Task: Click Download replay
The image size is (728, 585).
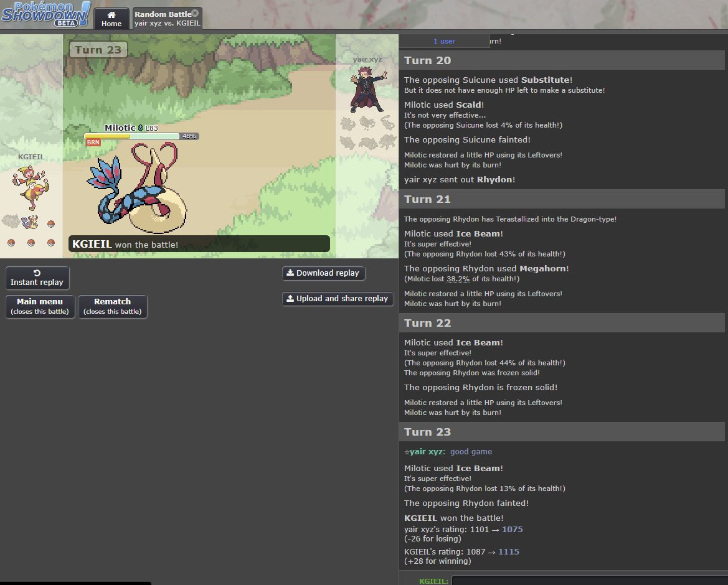Action: [323, 273]
